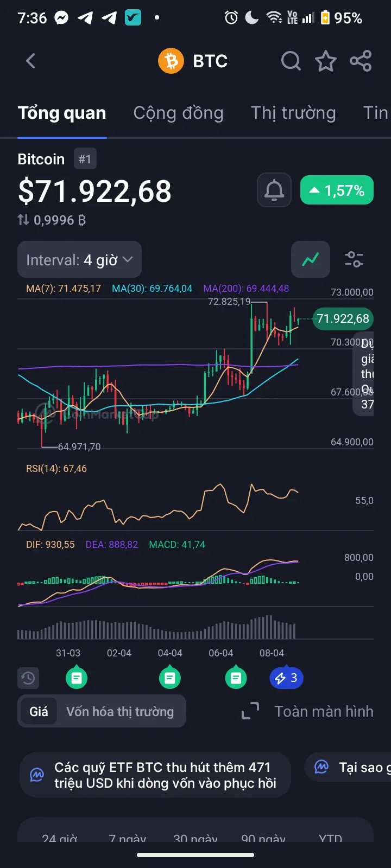
Task: Tap the Bitcoin name label
Action: (x=41, y=159)
